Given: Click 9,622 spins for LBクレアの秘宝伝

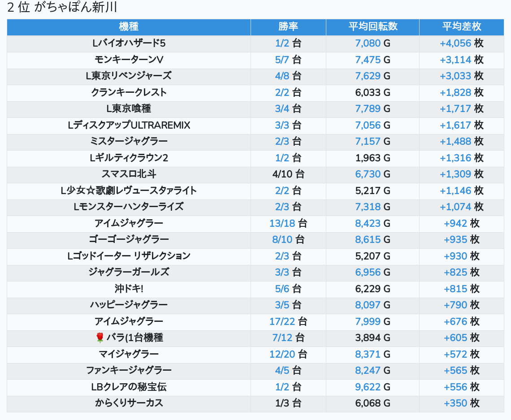Looking at the screenshot, I should pyautogui.click(x=368, y=387).
